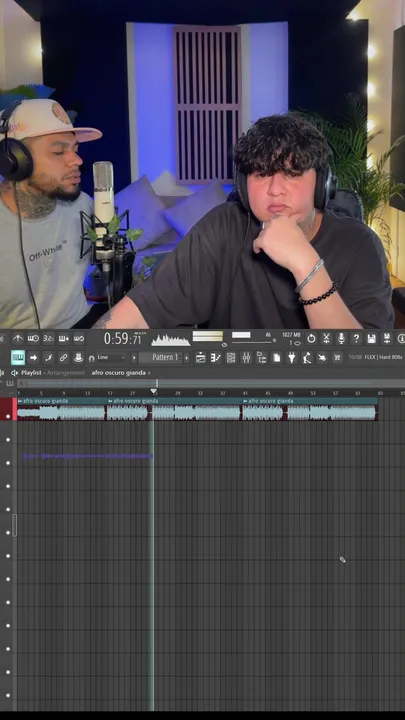Click the global snap magnet icon
405x720 pixels.
click(x=91, y=358)
